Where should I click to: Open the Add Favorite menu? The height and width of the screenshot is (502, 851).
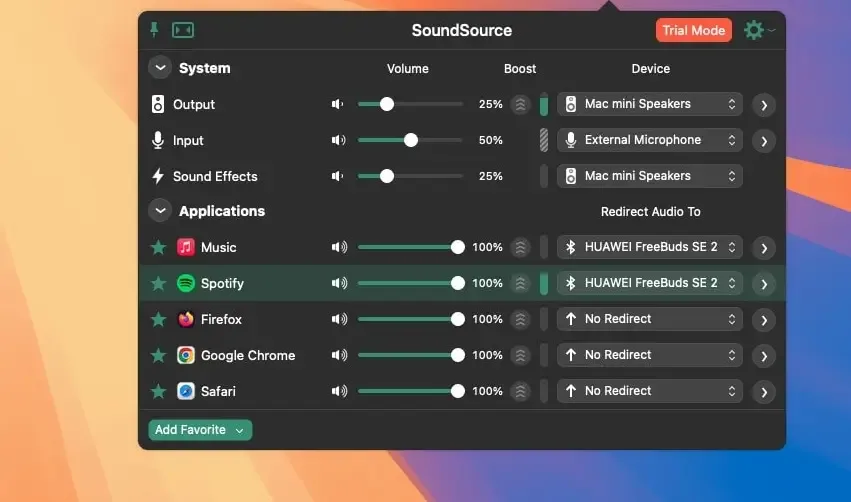(200, 430)
